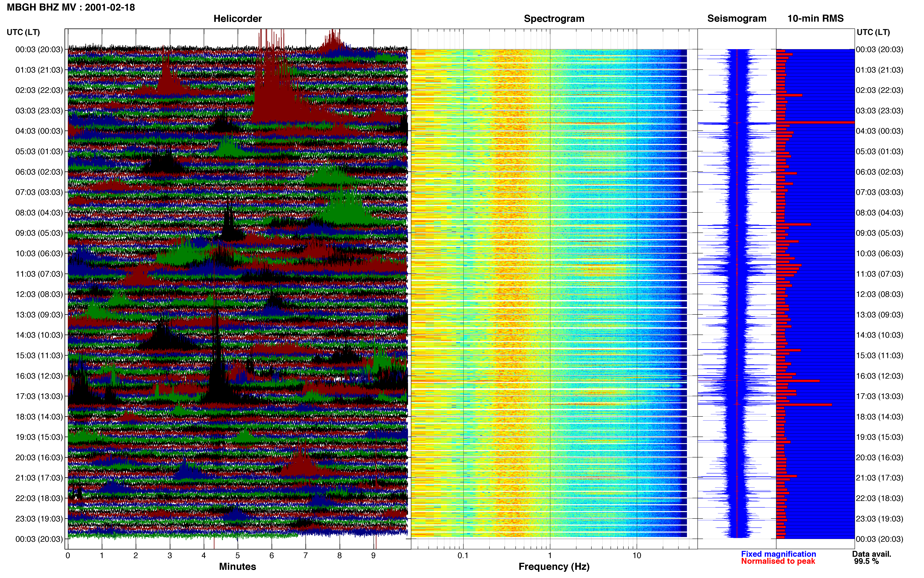Image resolution: width=924 pixels, height=578 pixels.
Task: Click the left time label 05:03 (01:03)
Action: [x=39, y=151]
